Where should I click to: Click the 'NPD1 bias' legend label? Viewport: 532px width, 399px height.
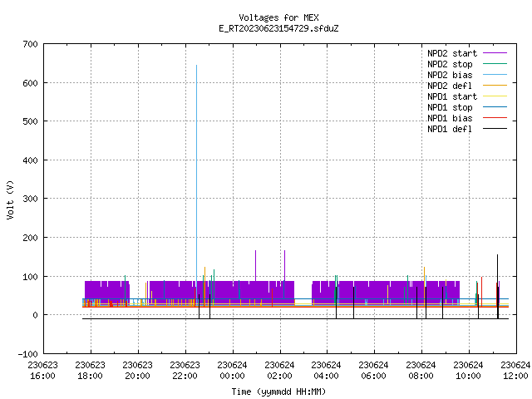tap(450, 118)
